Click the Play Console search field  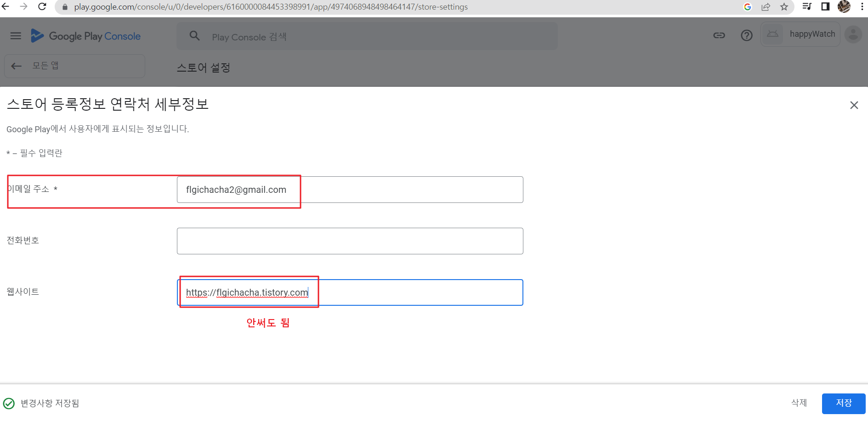(x=367, y=36)
